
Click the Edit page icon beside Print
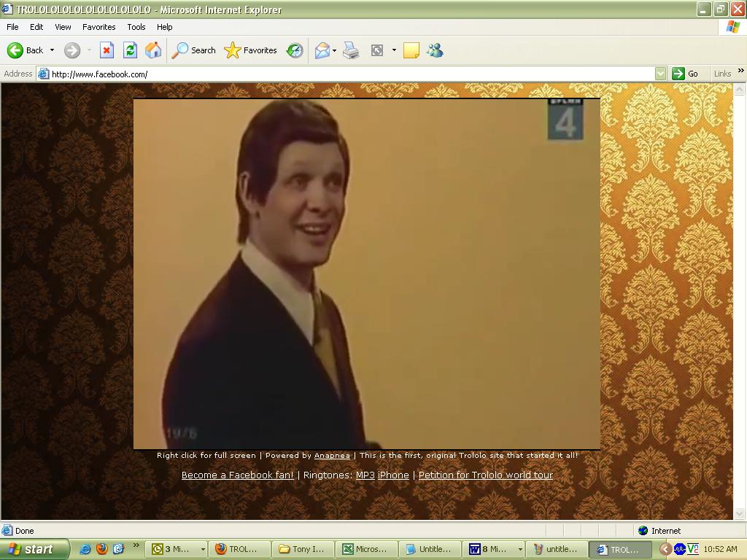pyautogui.click(x=377, y=50)
